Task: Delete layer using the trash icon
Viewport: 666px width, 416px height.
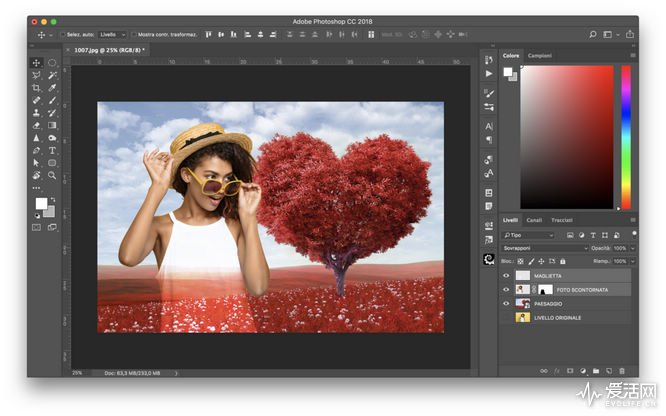Action: tap(622, 371)
